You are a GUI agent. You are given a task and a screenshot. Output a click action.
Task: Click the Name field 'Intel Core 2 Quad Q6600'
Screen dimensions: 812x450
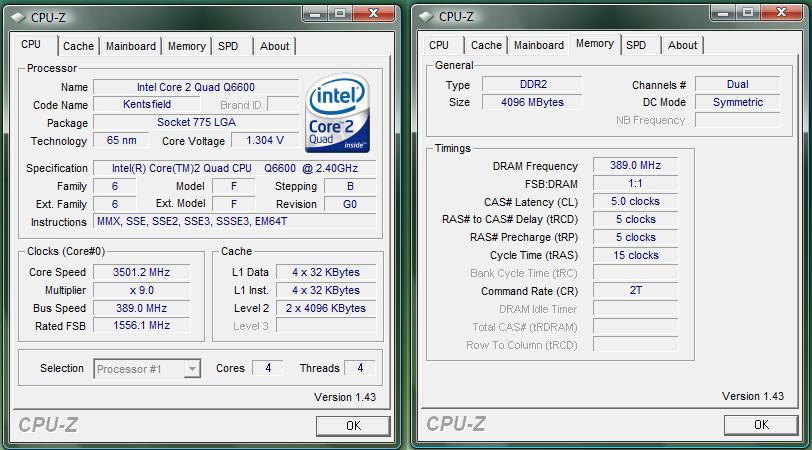point(196,87)
